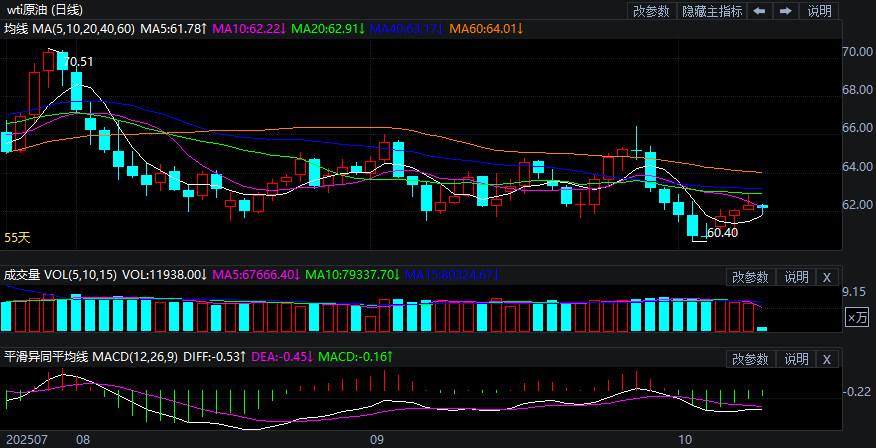This screenshot has width=876, height=448.
Task: Click the 成交量 VOL(5,10,15) indicator label
Action: coord(59,274)
